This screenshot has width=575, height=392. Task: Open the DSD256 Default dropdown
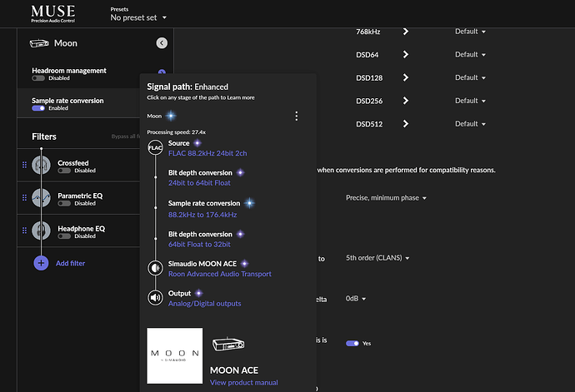[470, 101]
